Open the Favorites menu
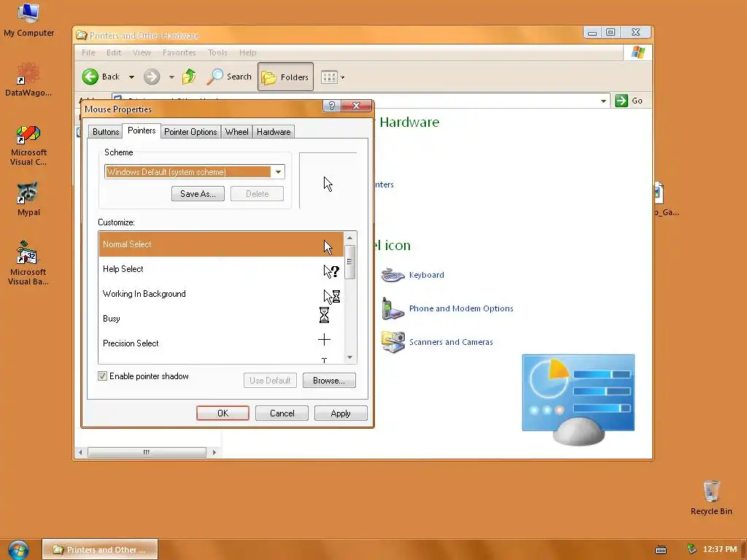 click(179, 52)
